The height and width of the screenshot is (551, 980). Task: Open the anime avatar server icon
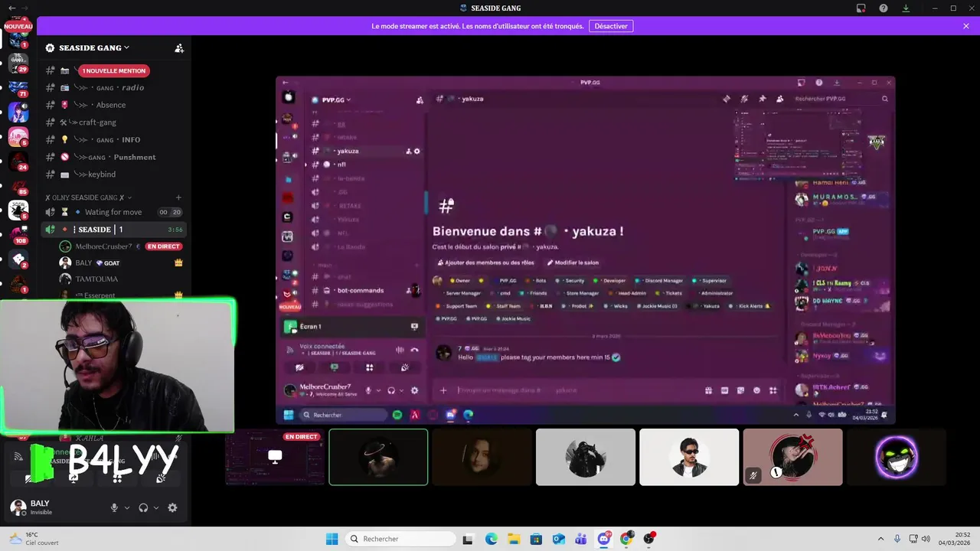click(18, 112)
